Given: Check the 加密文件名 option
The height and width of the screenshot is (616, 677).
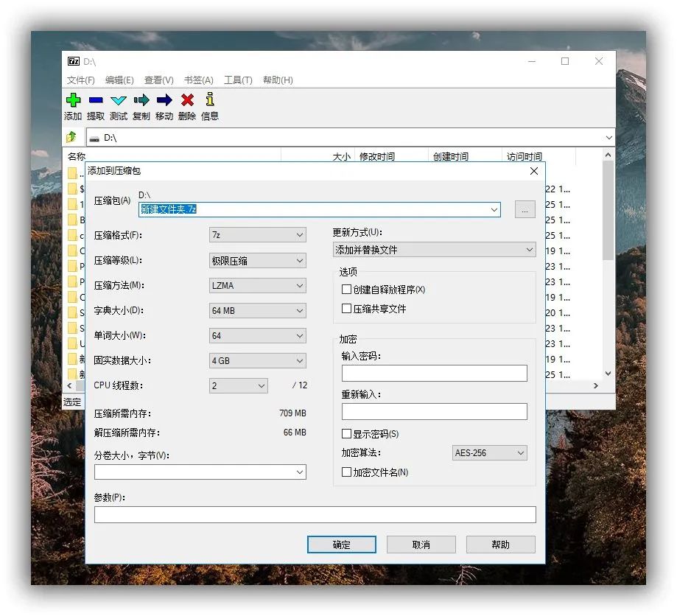Looking at the screenshot, I should 347,472.
